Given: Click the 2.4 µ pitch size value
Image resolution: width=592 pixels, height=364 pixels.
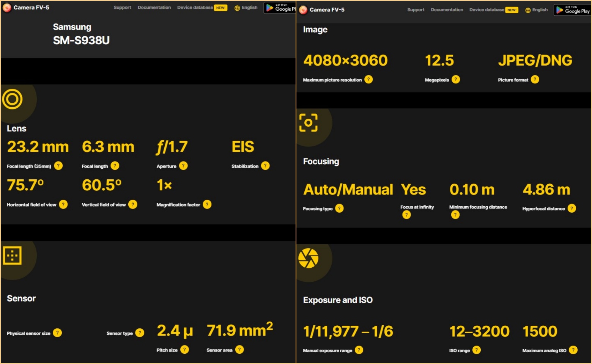Looking at the screenshot, I should (x=175, y=331).
